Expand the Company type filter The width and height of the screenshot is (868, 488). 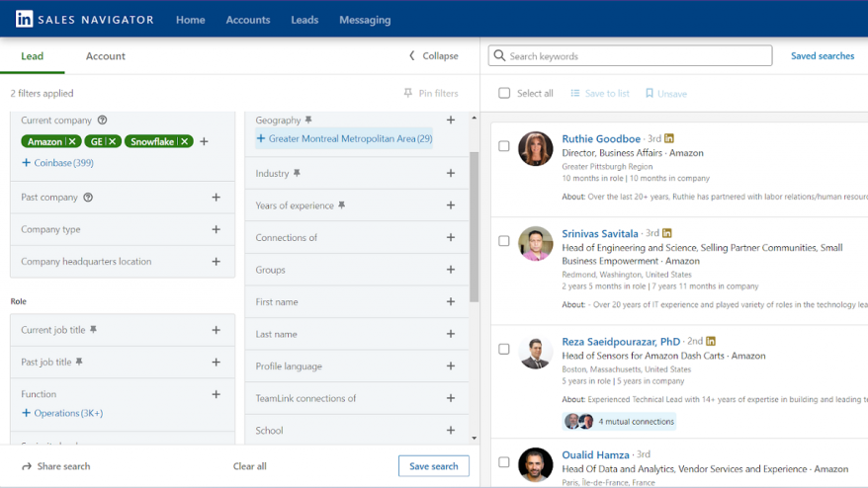(216, 230)
